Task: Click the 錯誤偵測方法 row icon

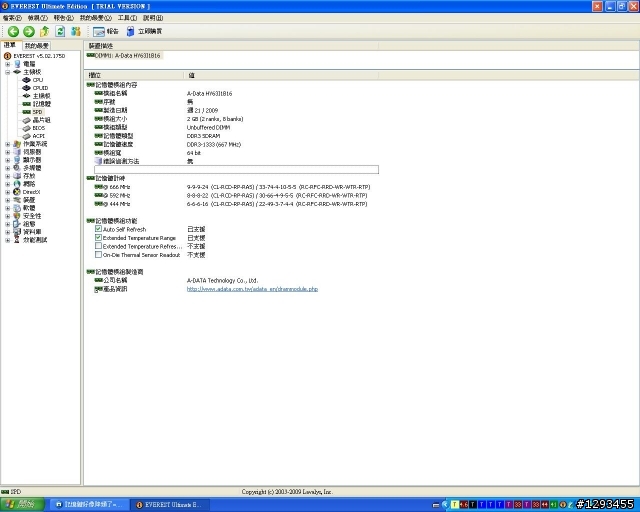Action: 98,161
